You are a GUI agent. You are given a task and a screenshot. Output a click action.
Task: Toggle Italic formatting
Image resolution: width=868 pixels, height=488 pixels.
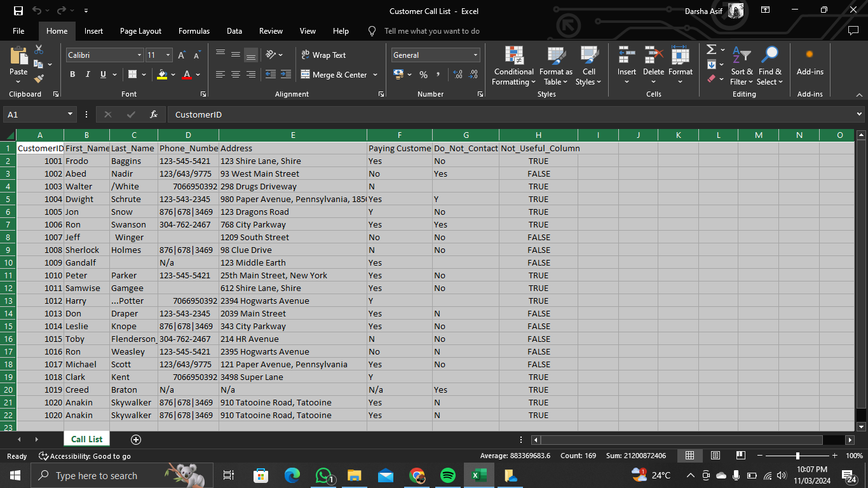pos(88,74)
